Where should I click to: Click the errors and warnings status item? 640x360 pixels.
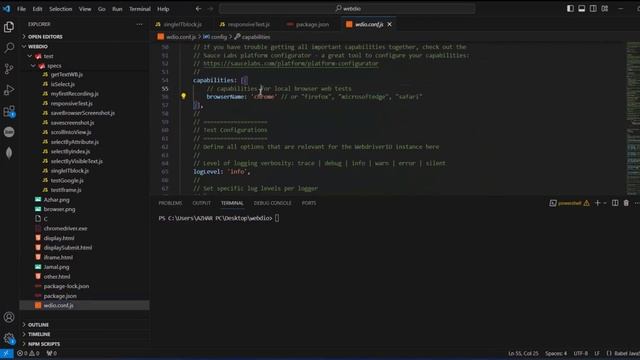pos(29,353)
